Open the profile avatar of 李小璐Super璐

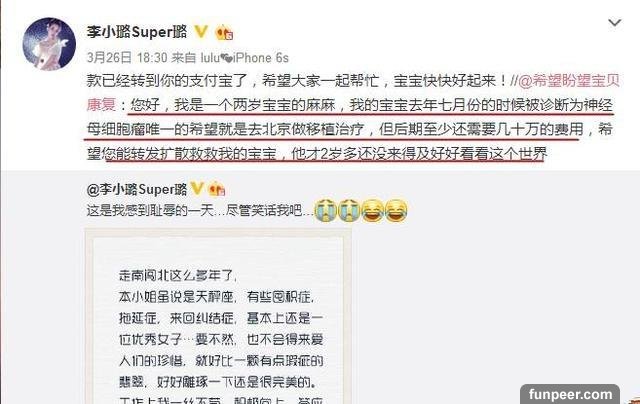49,44
